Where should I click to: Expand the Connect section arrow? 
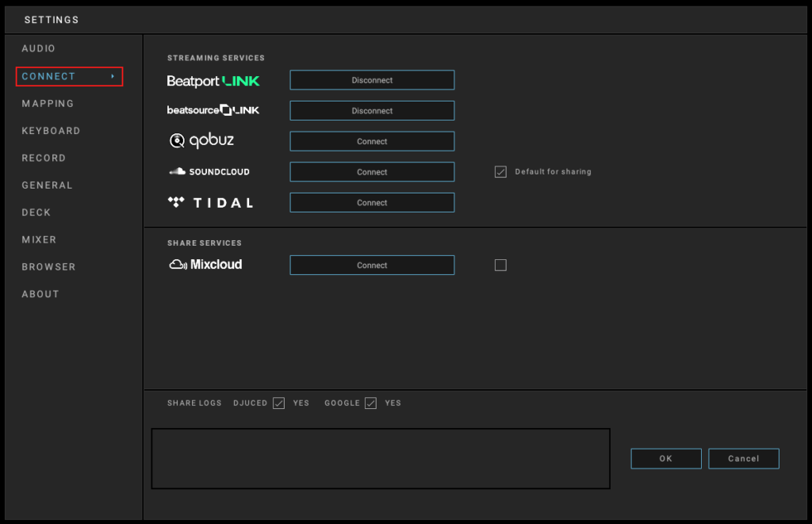point(113,77)
